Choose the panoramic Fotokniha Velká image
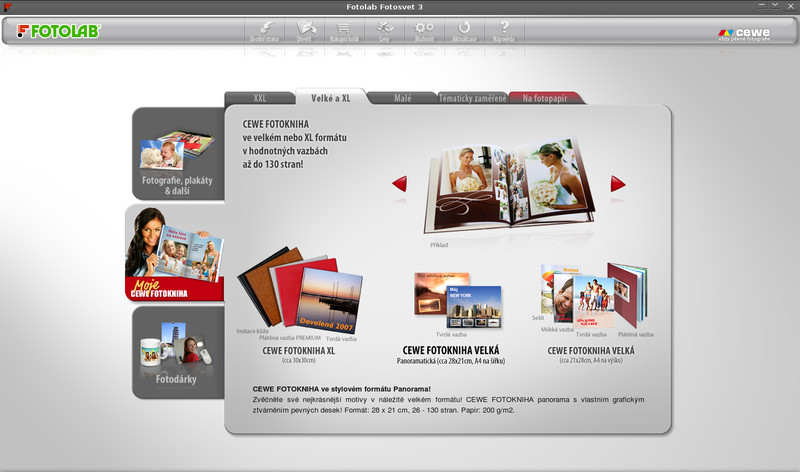The height and width of the screenshot is (472, 800). [x=458, y=300]
